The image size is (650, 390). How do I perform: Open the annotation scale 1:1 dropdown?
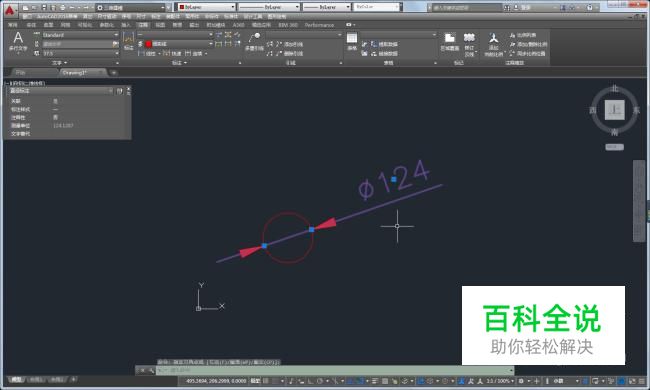pyautogui.click(x=500, y=381)
